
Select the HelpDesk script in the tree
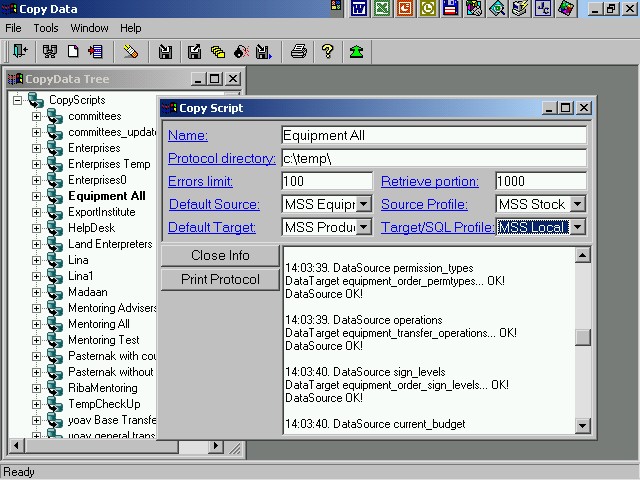(x=91, y=228)
